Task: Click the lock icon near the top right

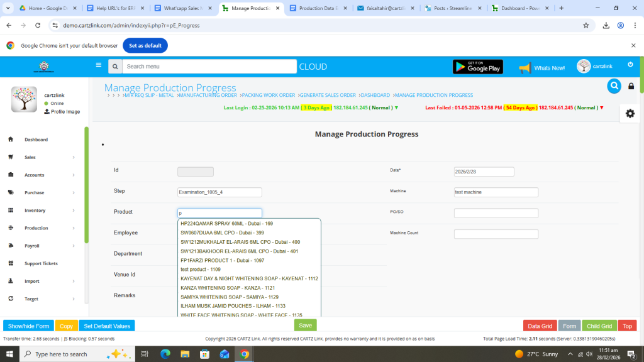Action: coord(631,86)
